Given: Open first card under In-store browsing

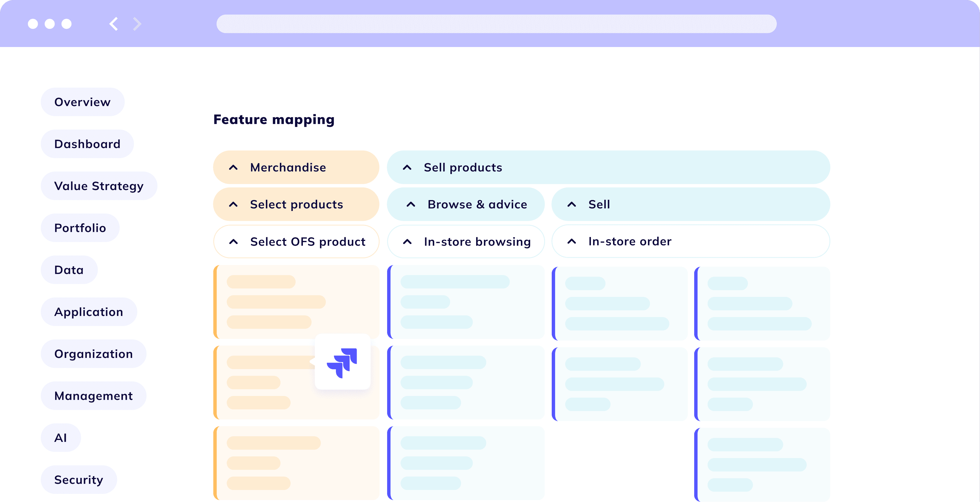Looking at the screenshot, I should click(x=466, y=302).
